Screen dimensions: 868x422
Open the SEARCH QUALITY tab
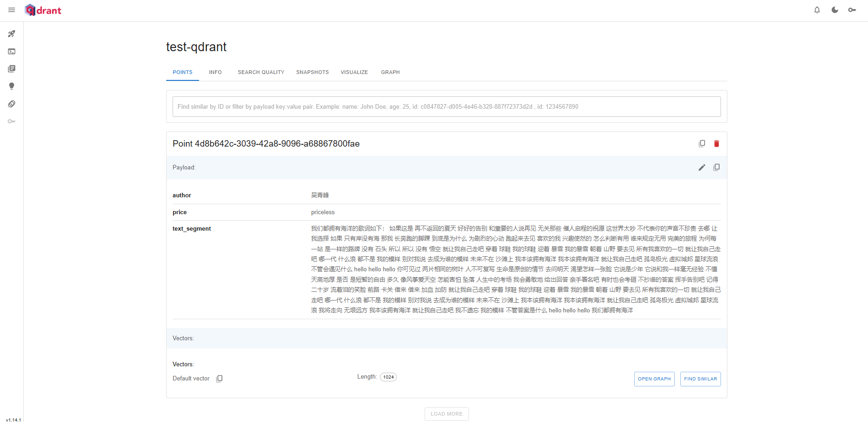(x=261, y=72)
